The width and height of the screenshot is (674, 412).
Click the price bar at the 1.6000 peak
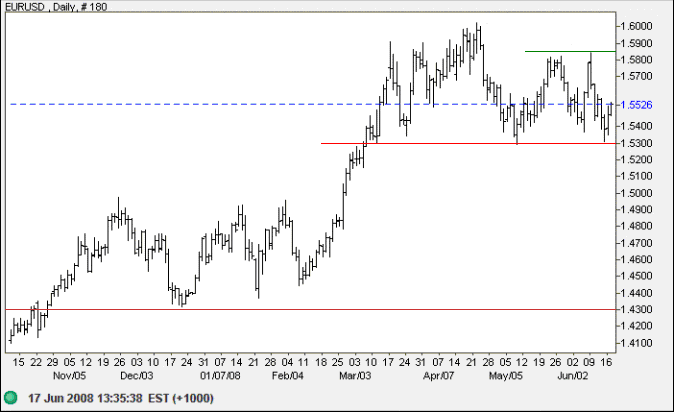477,37
